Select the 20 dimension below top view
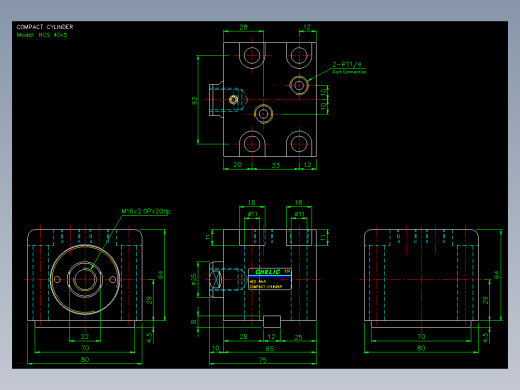Viewport: 520px width, 390px height. coord(238,165)
